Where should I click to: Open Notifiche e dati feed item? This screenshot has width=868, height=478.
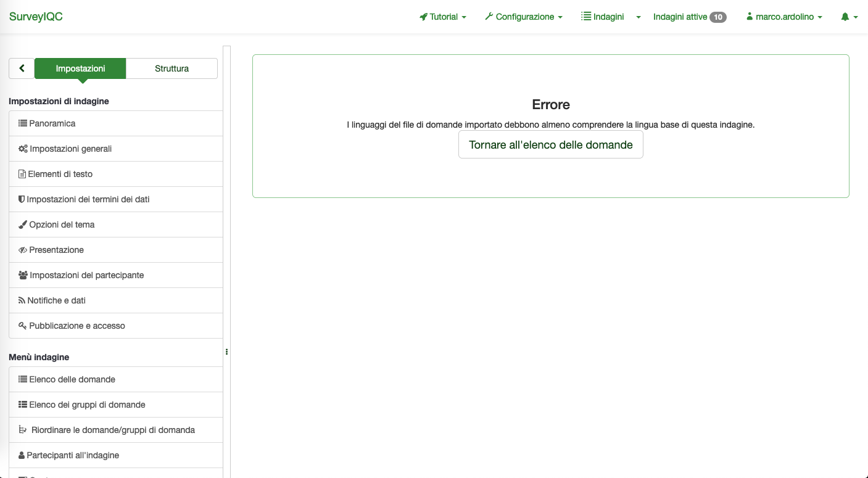click(56, 300)
